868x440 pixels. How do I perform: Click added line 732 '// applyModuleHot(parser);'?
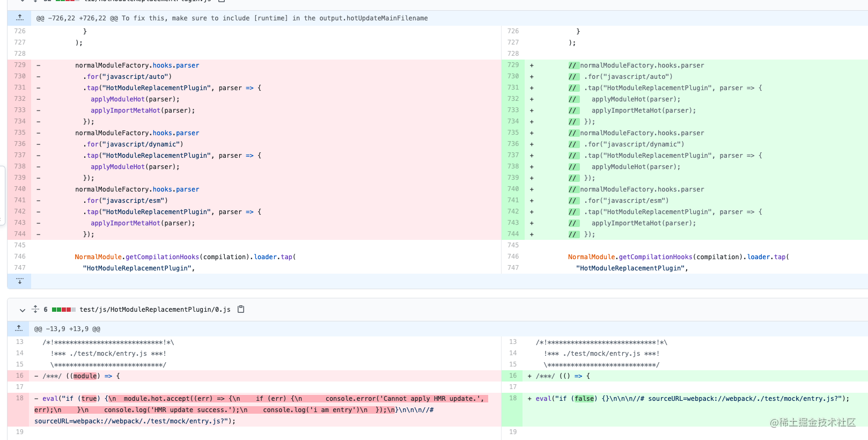pos(624,99)
